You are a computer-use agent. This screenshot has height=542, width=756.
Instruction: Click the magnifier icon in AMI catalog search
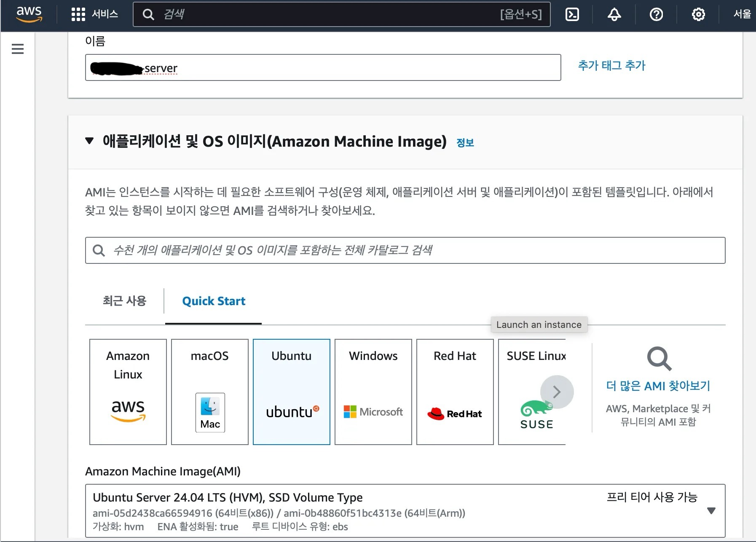coord(99,250)
